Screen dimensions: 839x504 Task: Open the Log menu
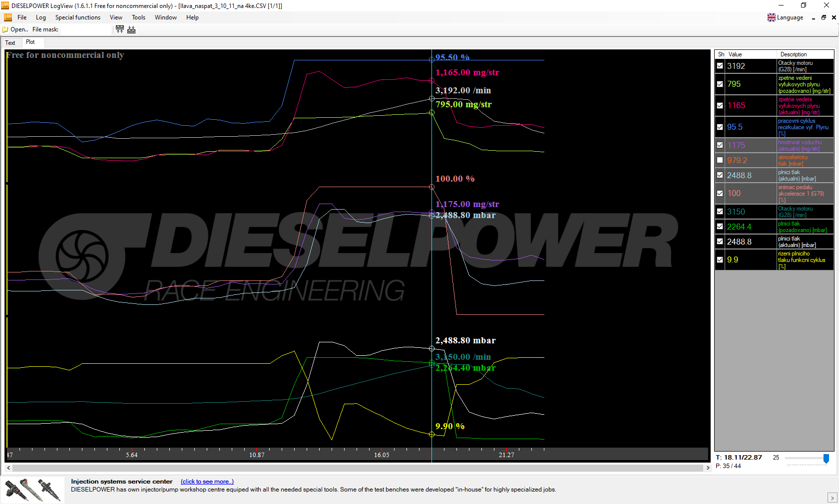41,17
